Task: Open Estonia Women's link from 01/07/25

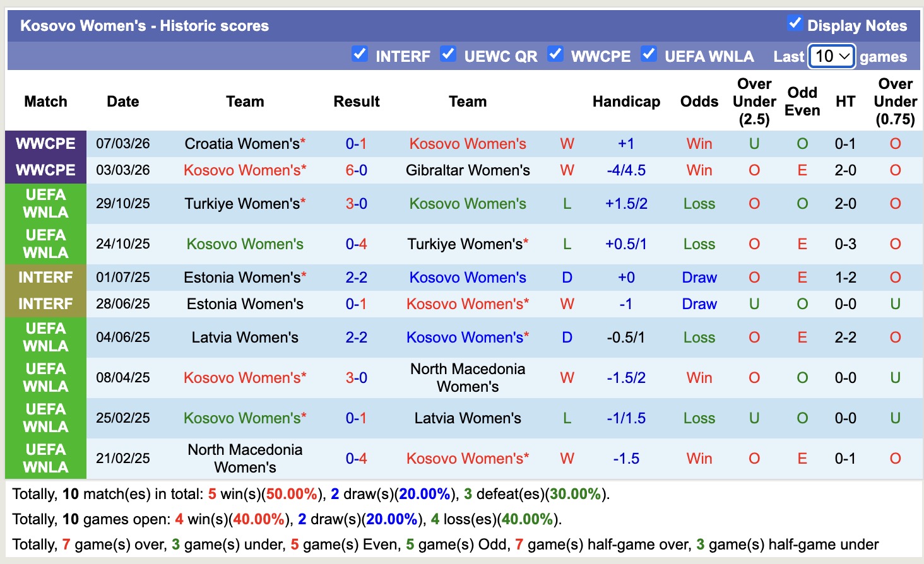Action: (242, 278)
